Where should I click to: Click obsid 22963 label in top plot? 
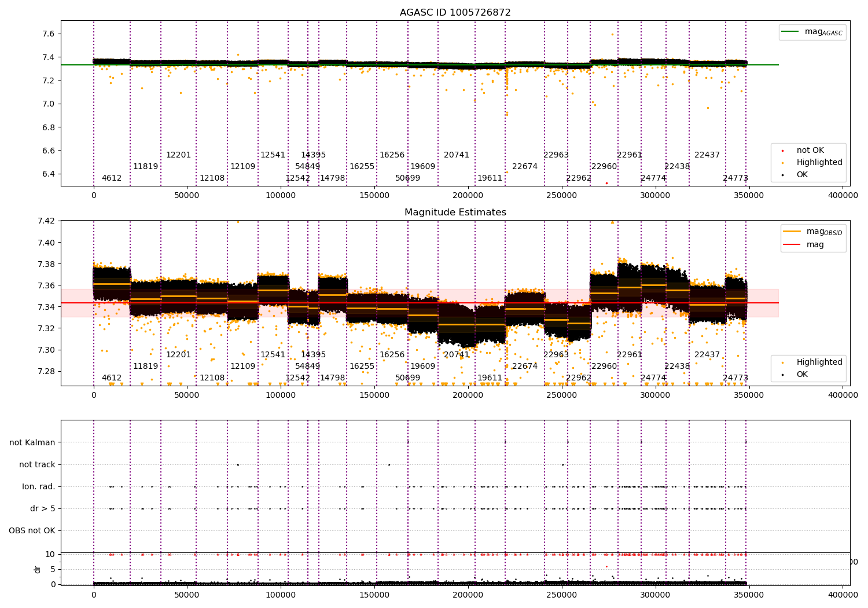click(556, 155)
